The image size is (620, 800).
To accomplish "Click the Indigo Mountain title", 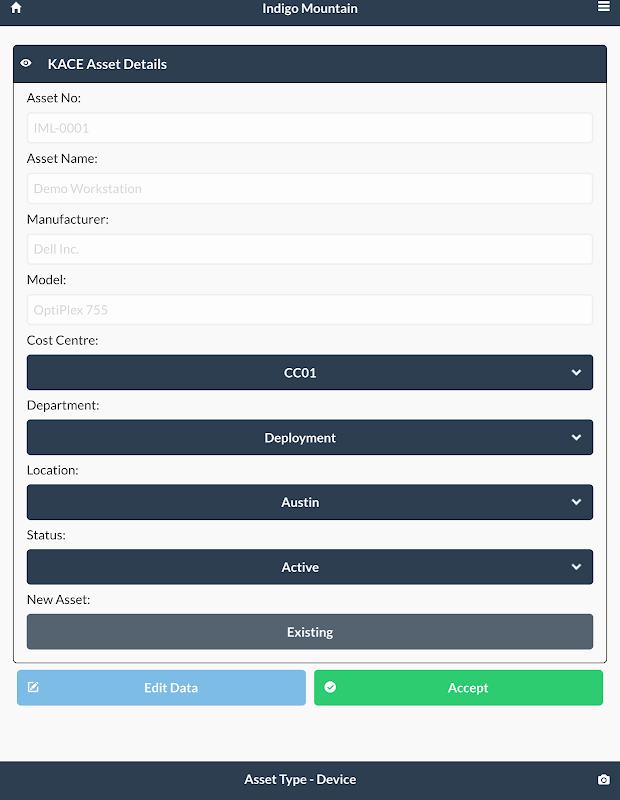I will 310,9.
